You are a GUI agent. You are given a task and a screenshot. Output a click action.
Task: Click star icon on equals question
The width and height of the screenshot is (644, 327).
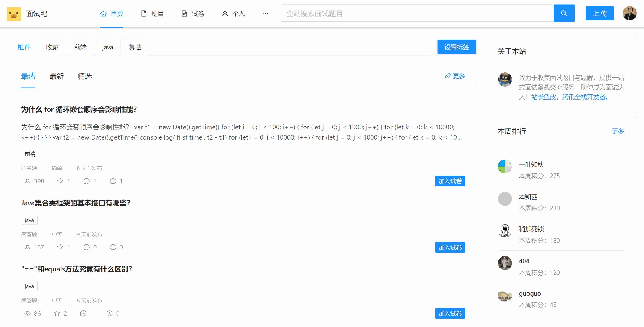click(x=57, y=314)
